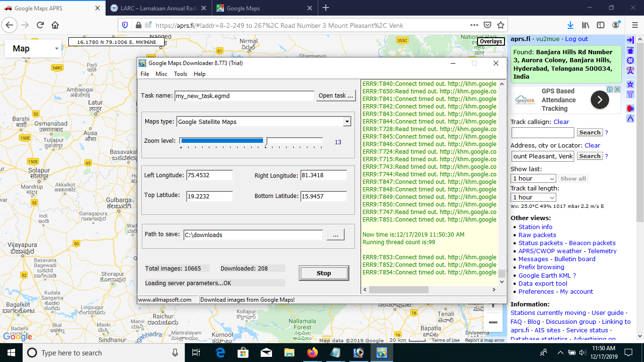The height and width of the screenshot is (362, 644).
Task: Open the Firefox library icon
Action: click(x=586, y=25)
